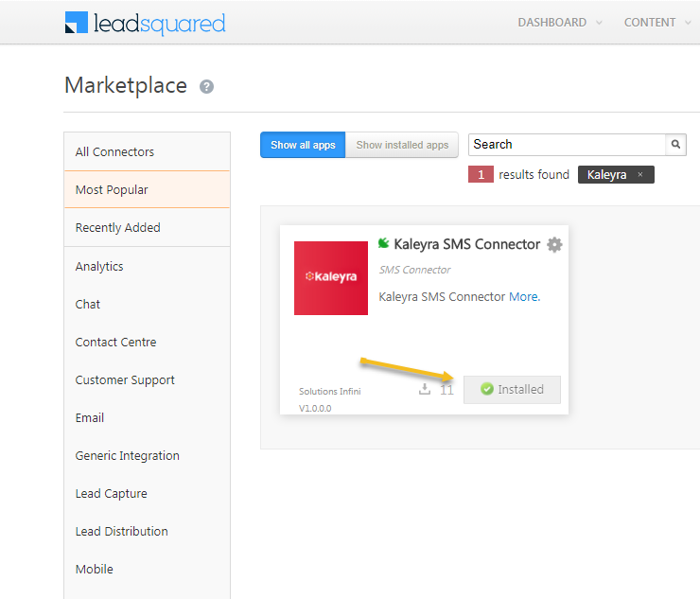This screenshot has width=700, height=599.
Task: Click the search magnifier icon
Action: (675, 144)
